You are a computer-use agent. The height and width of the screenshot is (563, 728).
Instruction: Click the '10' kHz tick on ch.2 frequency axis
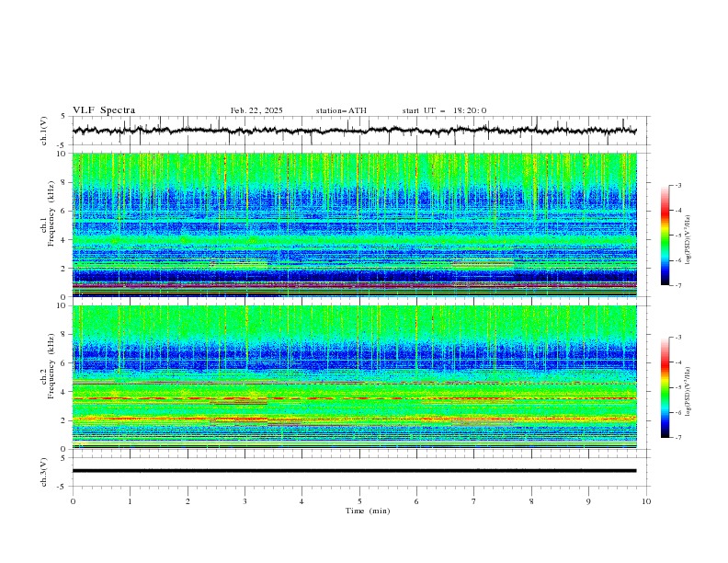[63, 305]
